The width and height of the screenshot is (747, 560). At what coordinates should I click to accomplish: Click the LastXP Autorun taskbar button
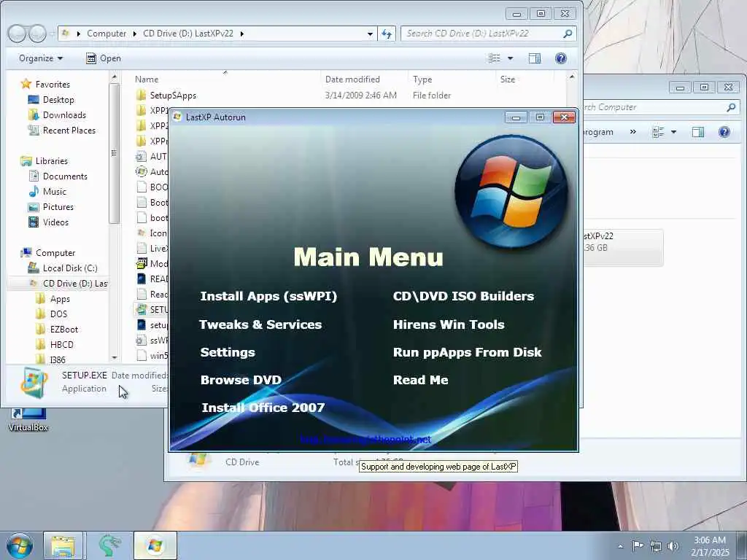click(155, 545)
